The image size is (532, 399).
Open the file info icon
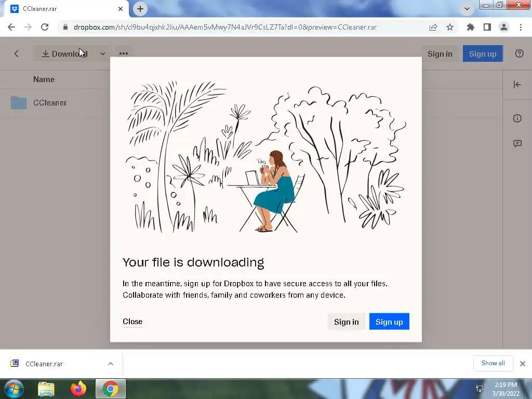pyautogui.click(x=517, y=118)
